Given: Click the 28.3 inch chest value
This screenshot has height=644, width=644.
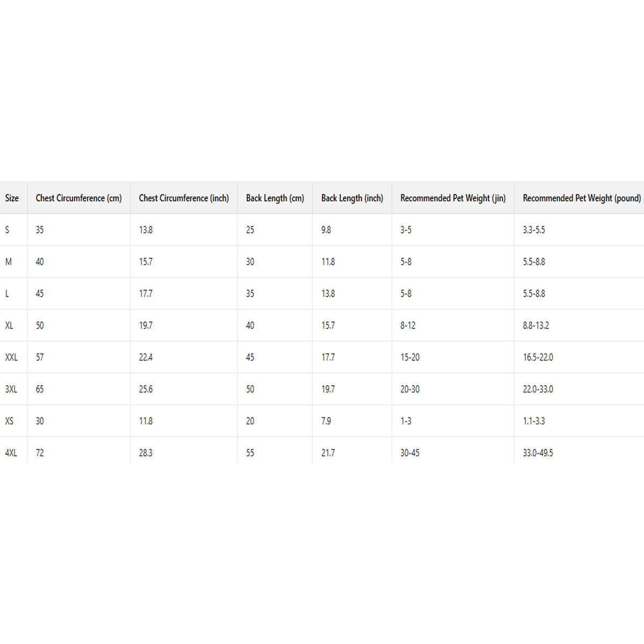Looking at the screenshot, I should point(145,453).
